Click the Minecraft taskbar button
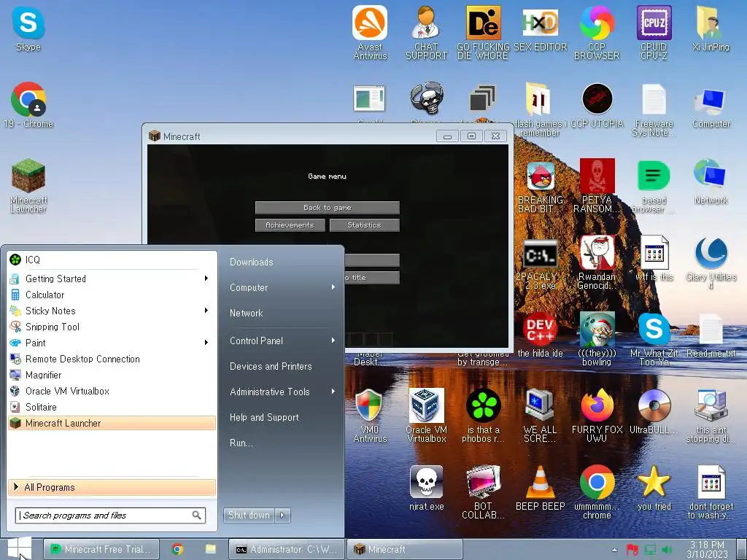Screen dimensions: 747x560 tap(404, 549)
